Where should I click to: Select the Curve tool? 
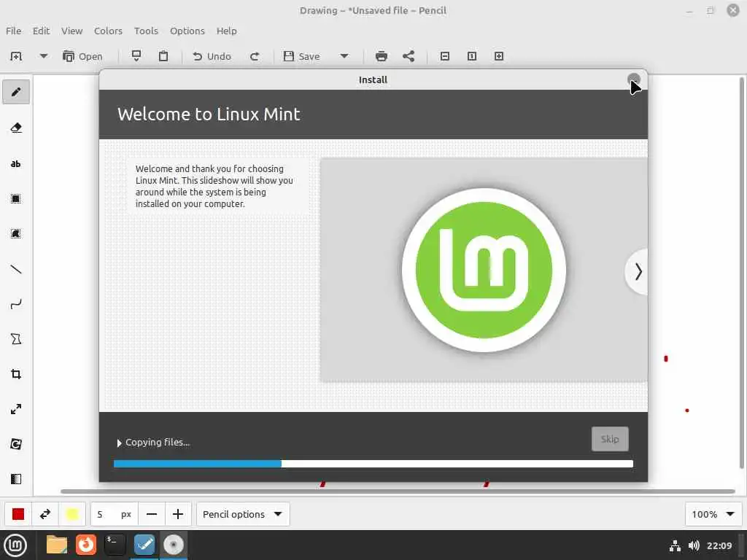coord(16,304)
